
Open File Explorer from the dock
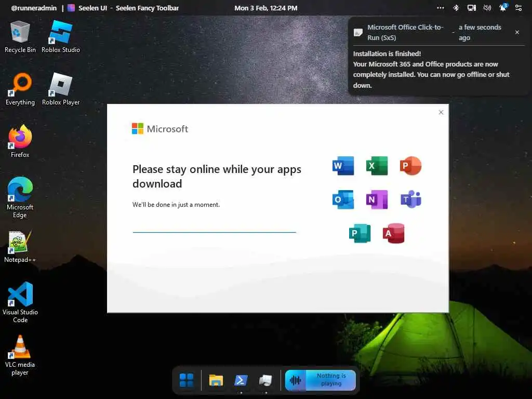pos(216,380)
